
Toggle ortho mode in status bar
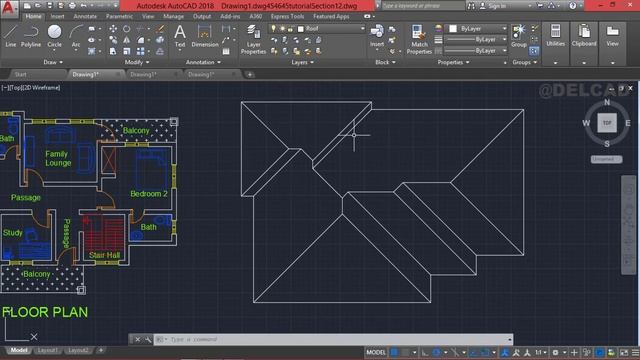[425, 352]
